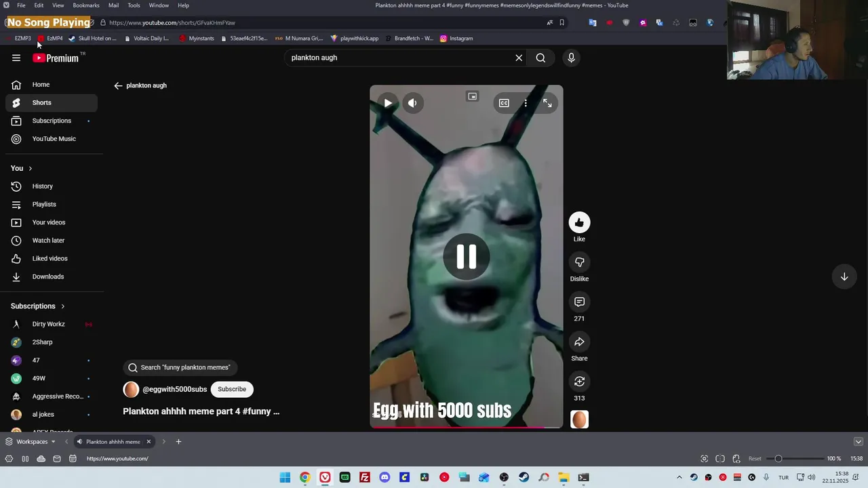Translate the page via the address bar icon
This screenshot has height=488, width=868.
tap(549, 22)
